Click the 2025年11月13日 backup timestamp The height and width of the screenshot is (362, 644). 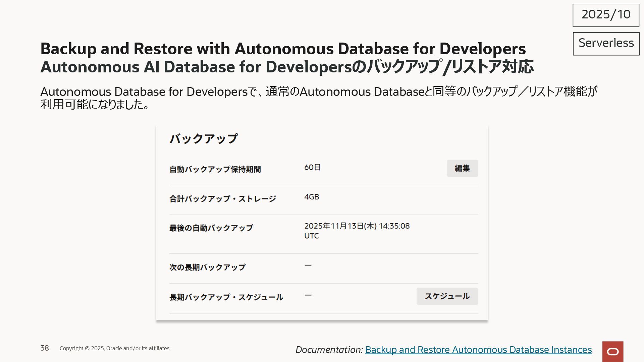[357, 226]
